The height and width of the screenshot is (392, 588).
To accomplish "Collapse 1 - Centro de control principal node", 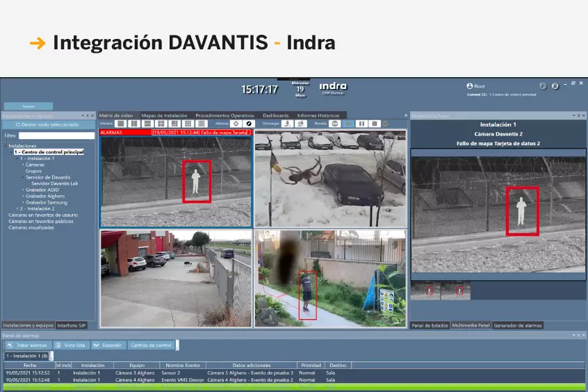I will (12, 152).
